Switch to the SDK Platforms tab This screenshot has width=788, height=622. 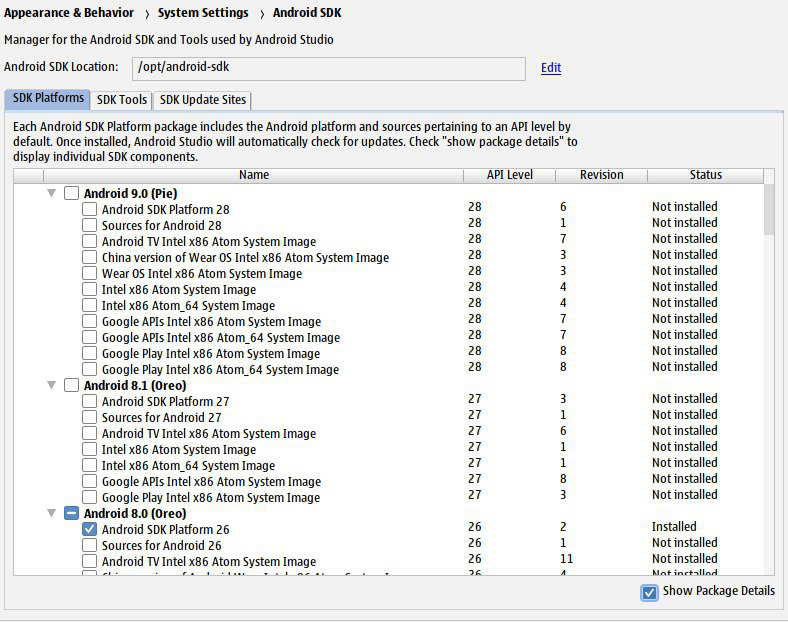(48, 98)
